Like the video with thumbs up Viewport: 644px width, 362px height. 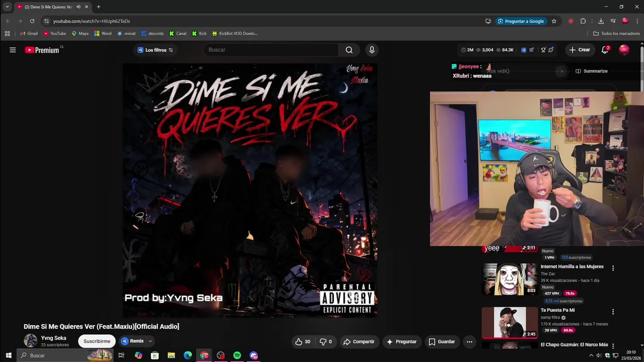pos(302,342)
